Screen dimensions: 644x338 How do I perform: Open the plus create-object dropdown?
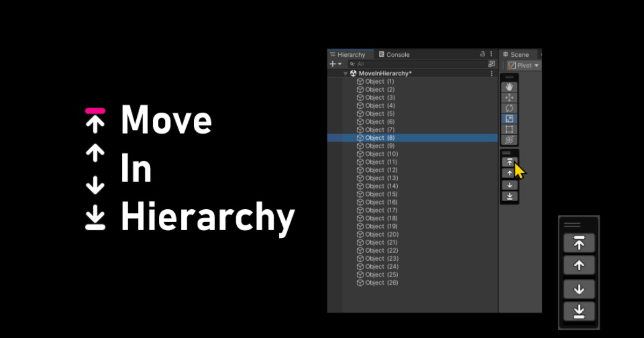tap(335, 64)
